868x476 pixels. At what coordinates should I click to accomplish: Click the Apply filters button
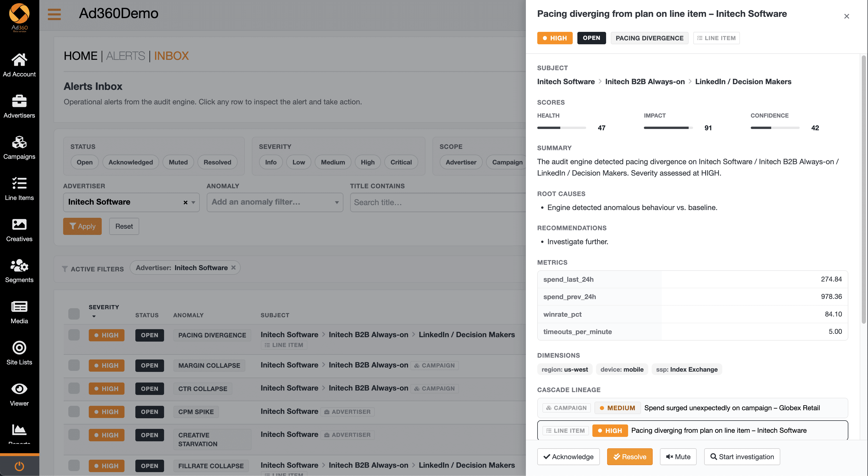82,226
